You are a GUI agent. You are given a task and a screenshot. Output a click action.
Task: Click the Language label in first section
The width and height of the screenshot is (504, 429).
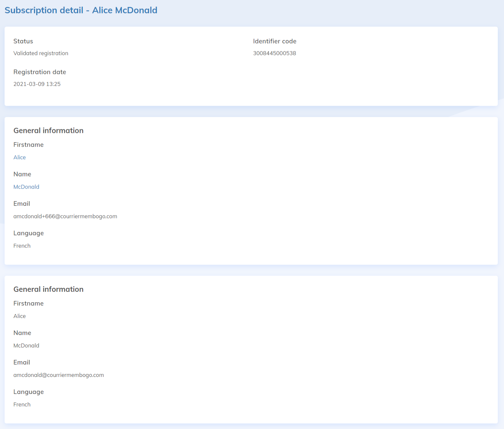coord(28,233)
